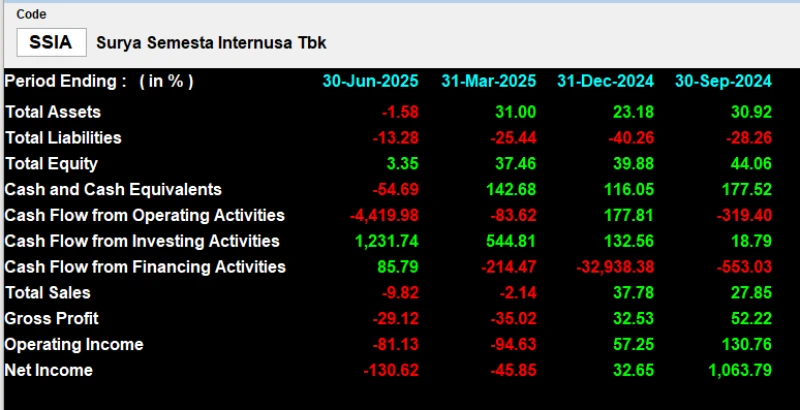Click Net Income value -130.62
The width and height of the screenshot is (800, 410).
pyautogui.click(x=391, y=370)
